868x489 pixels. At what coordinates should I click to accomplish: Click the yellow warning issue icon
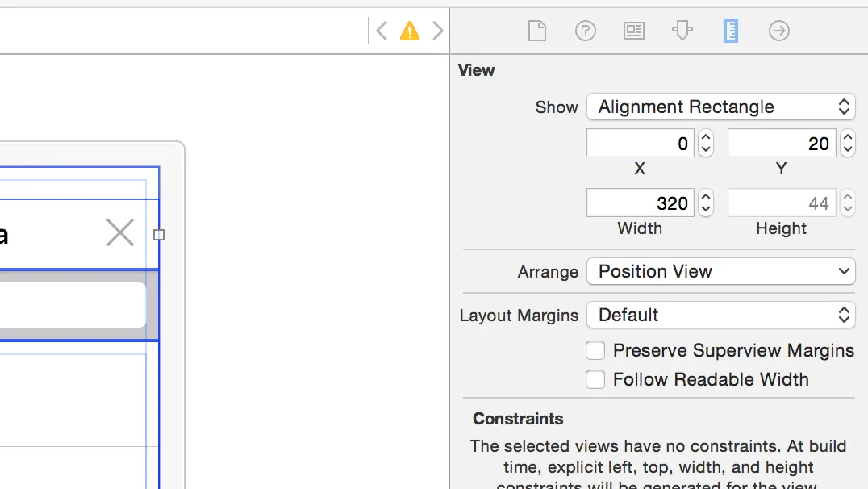[410, 31]
